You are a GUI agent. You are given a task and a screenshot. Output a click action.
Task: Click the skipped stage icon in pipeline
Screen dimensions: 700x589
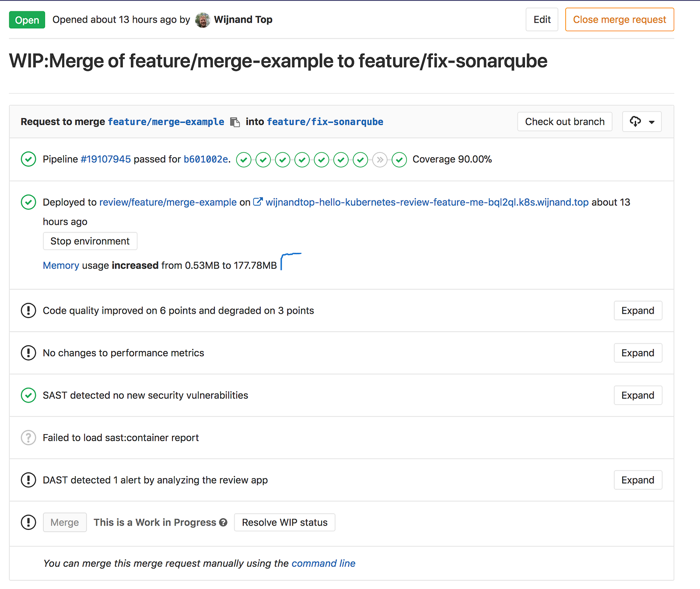click(x=380, y=160)
